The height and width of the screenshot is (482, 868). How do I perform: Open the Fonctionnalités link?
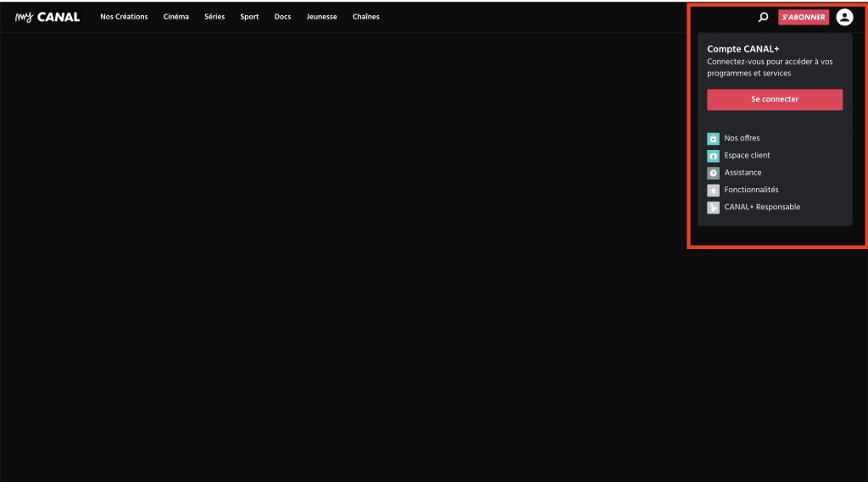tap(751, 190)
